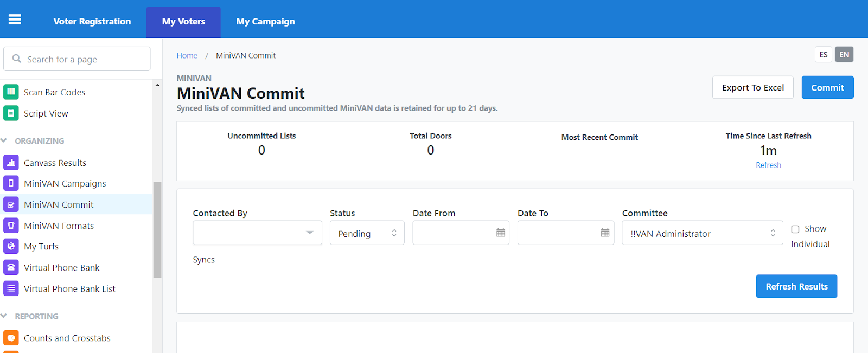The image size is (868, 353).
Task: Open the Date From calendar icon
Action: coord(501,233)
